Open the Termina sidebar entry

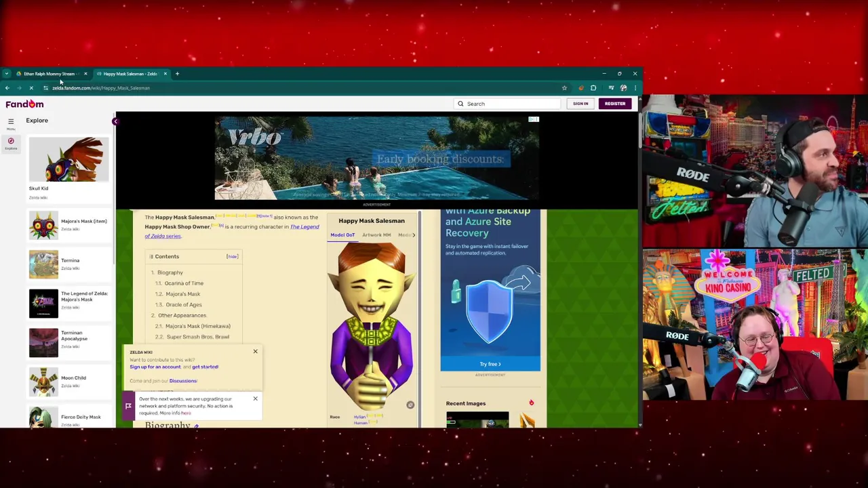click(x=68, y=264)
